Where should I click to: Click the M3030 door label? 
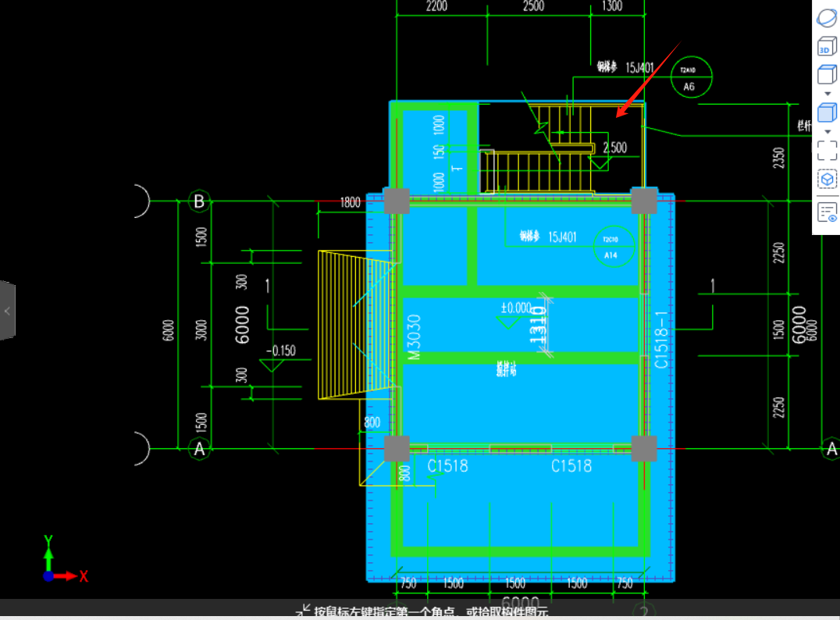(414, 337)
